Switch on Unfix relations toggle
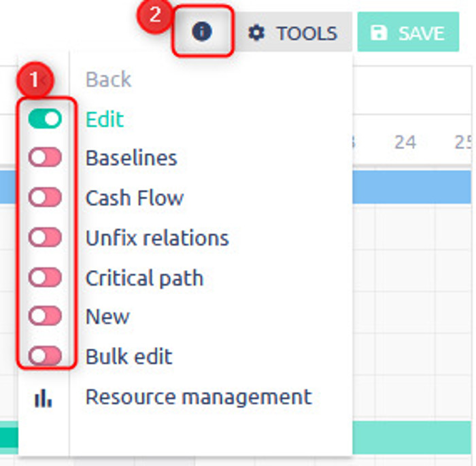The image size is (476, 466). (45, 237)
